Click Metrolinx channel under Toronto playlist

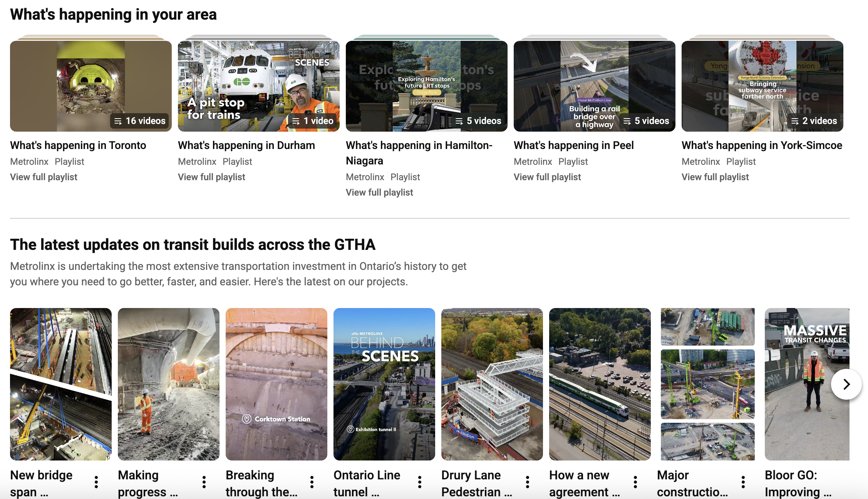pos(29,162)
